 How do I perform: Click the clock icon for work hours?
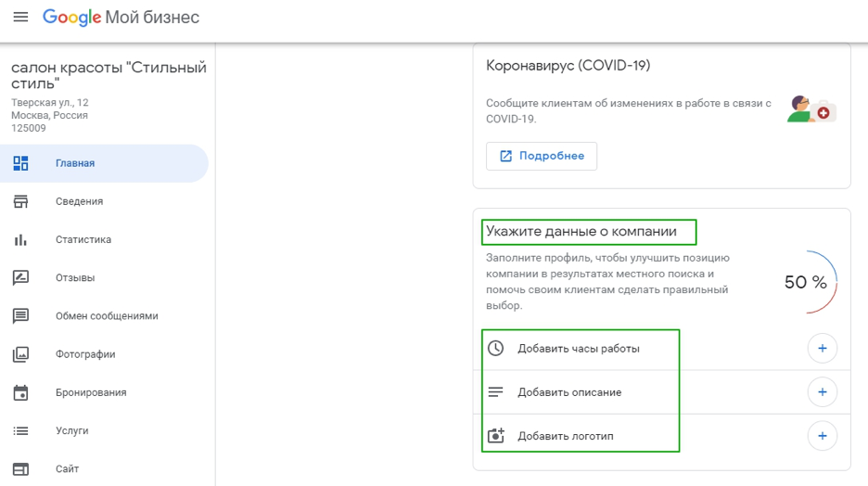click(495, 348)
